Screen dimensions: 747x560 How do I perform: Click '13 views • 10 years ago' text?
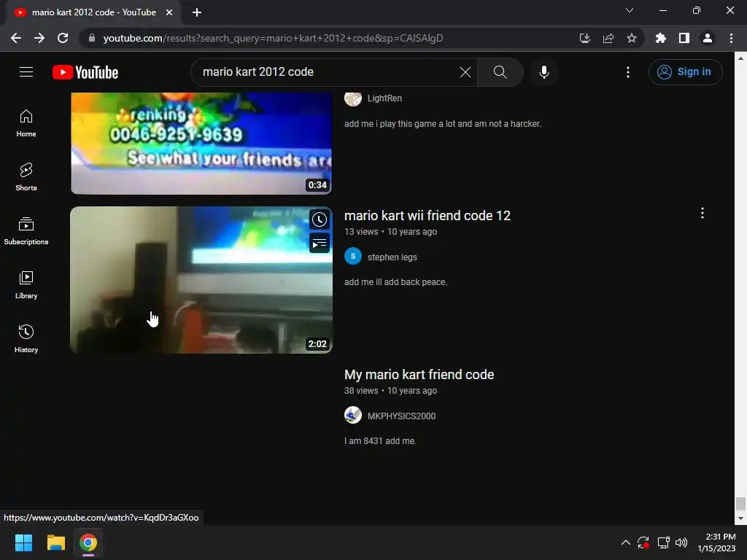pyautogui.click(x=390, y=231)
